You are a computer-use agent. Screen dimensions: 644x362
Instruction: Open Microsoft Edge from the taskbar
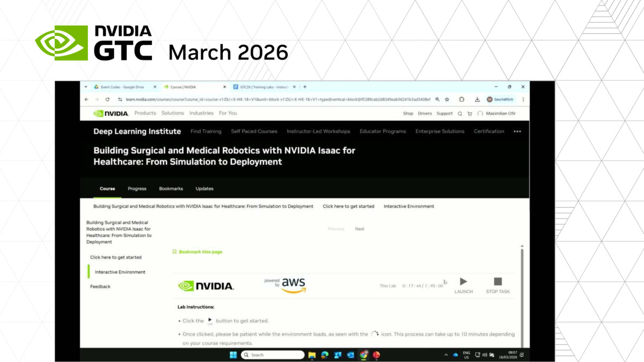pos(325,354)
